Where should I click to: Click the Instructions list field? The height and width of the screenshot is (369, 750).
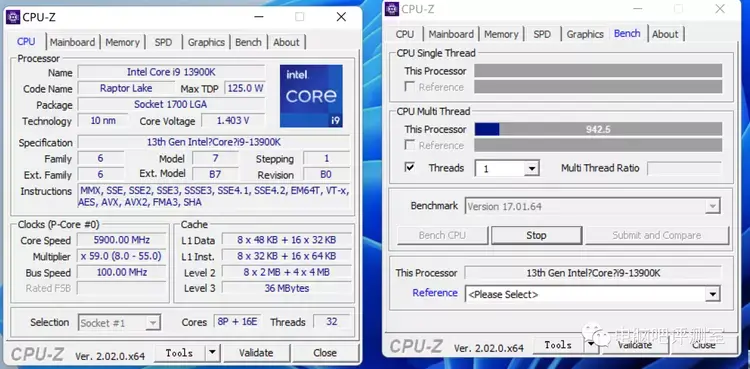(x=214, y=196)
